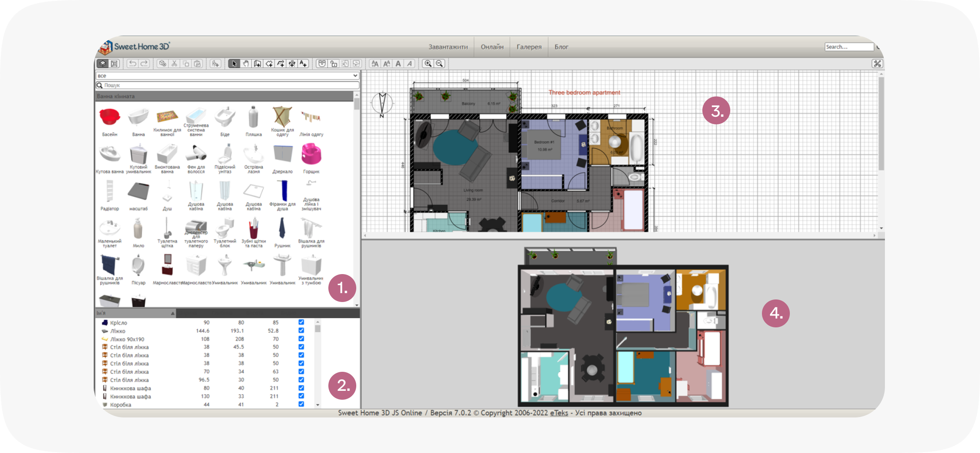Open the 'все' category dropdown
Image resolution: width=980 pixels, height=453 pixels.
[x=227, y=76]
